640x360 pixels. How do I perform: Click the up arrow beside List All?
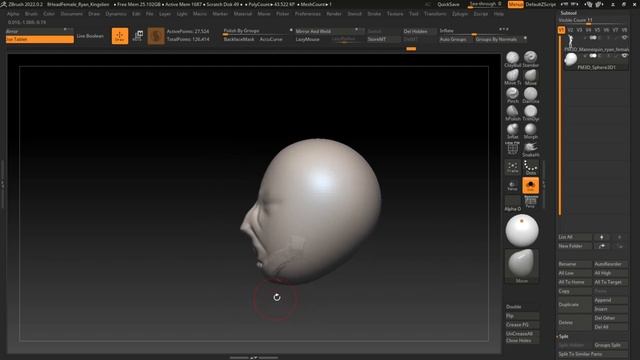[601, 237]
